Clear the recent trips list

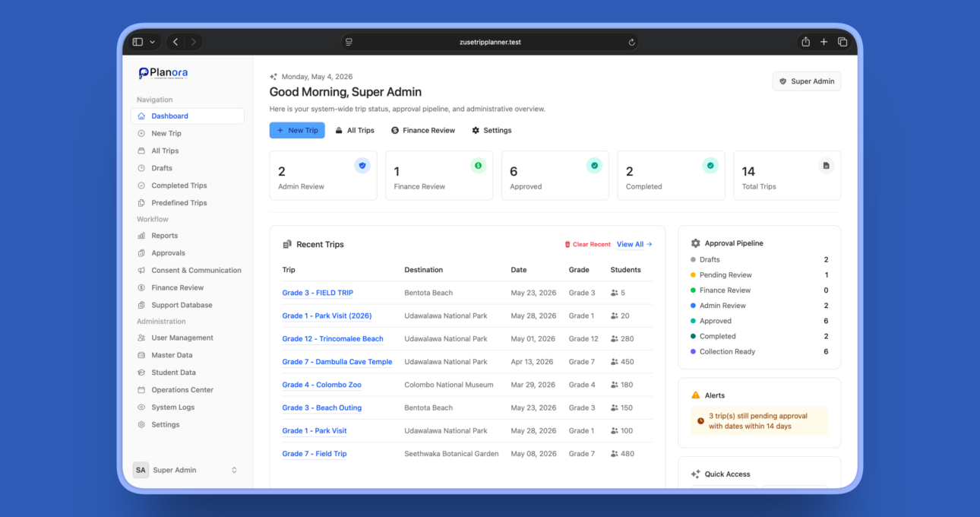587,244
